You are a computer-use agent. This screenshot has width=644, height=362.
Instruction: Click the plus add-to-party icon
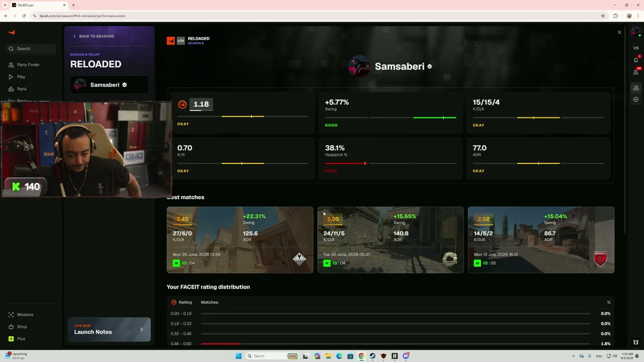[636, 100]
